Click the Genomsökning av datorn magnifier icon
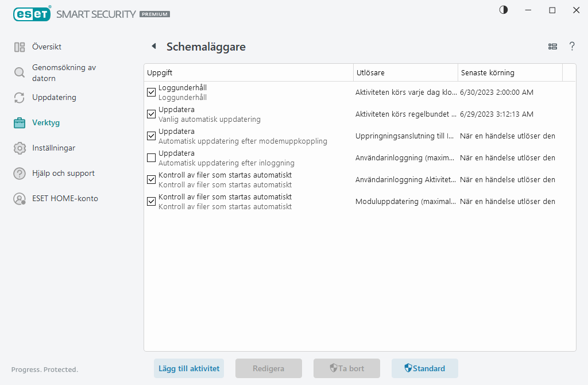Viewport: 588px width, 385px height. 20,72
